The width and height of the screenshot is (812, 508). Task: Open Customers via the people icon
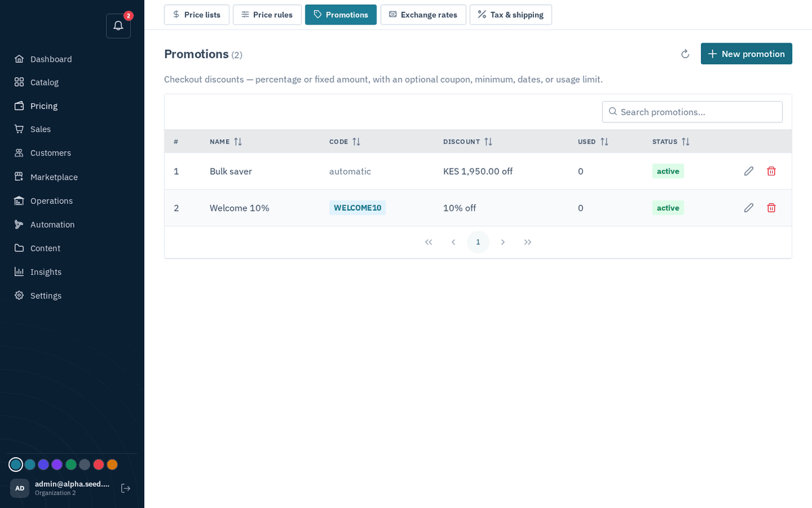pos(19,153)
